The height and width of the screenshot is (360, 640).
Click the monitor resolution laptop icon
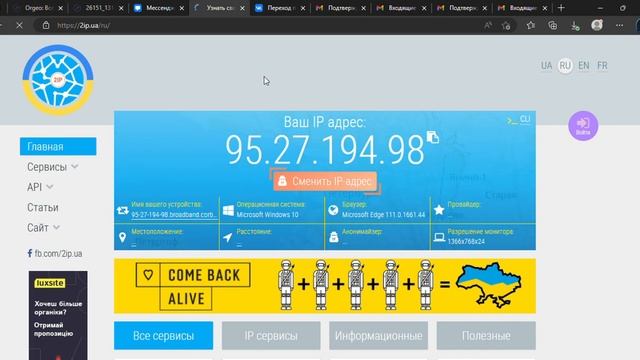coord(439,237)
